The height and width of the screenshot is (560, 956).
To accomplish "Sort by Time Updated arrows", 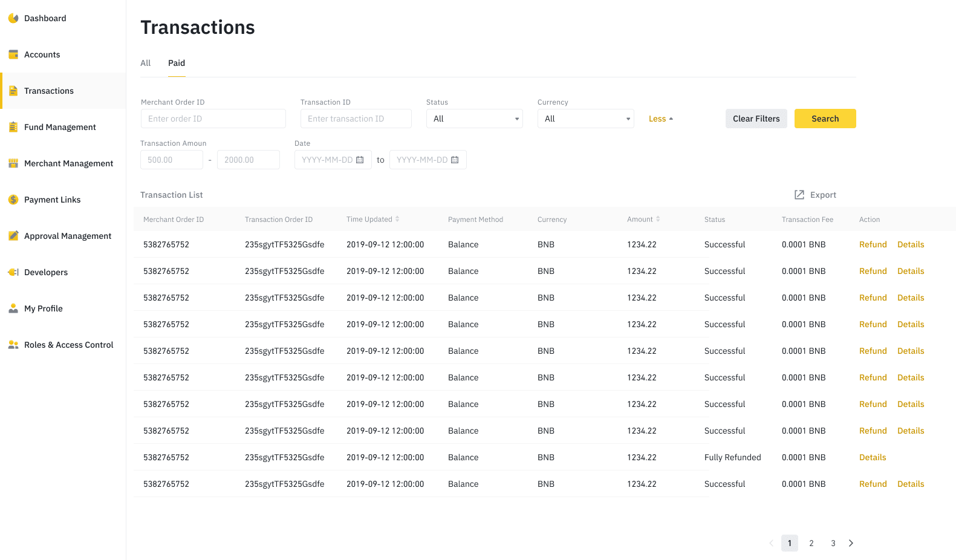I will pyautogui.click(x=397, y=219).
